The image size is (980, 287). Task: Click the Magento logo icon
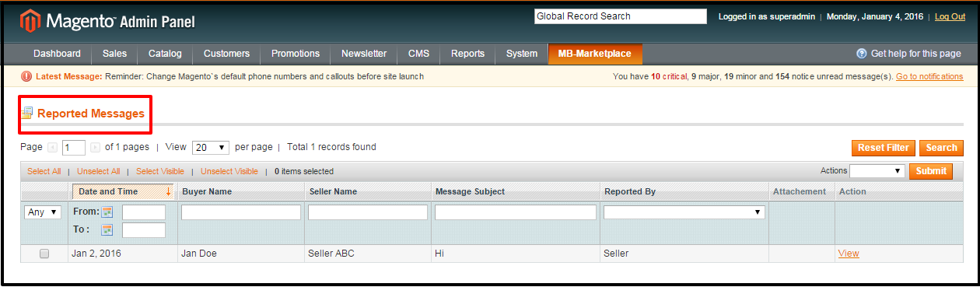(30, 22)
